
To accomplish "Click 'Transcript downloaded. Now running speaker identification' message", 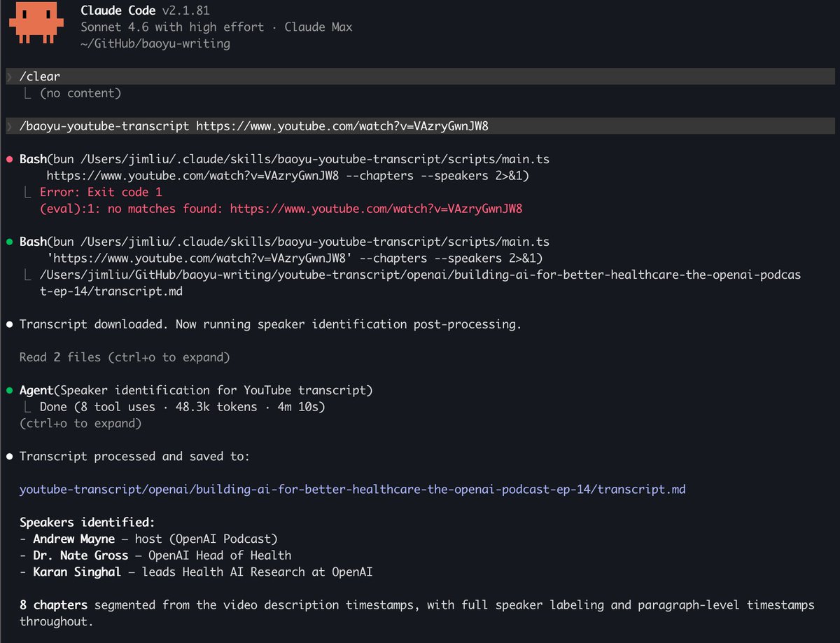I will [270, 324].
